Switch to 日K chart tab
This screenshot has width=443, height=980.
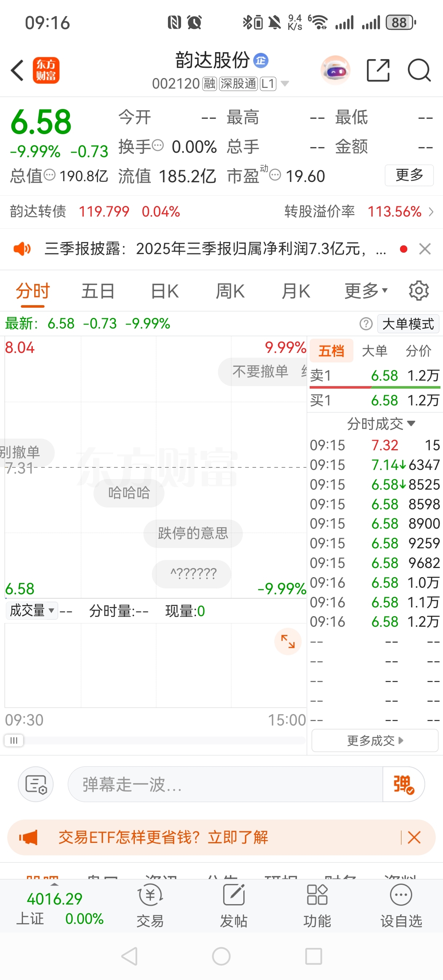point(164,291)
